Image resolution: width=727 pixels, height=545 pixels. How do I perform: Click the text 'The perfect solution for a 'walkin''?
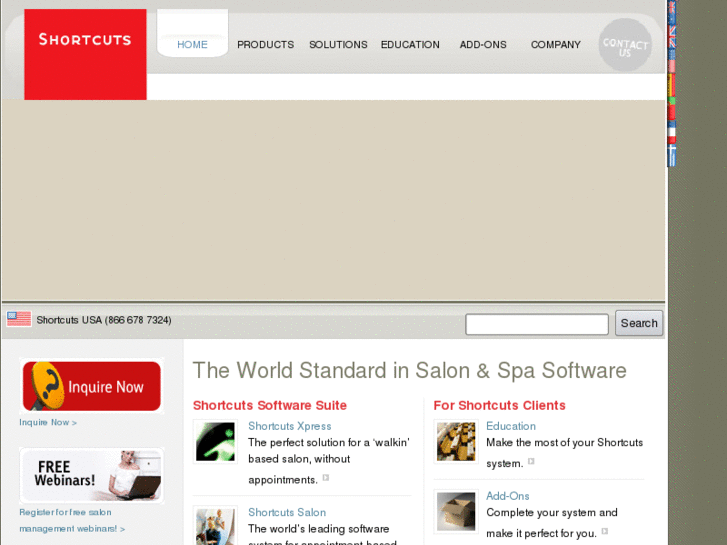[x=329, y=442]
